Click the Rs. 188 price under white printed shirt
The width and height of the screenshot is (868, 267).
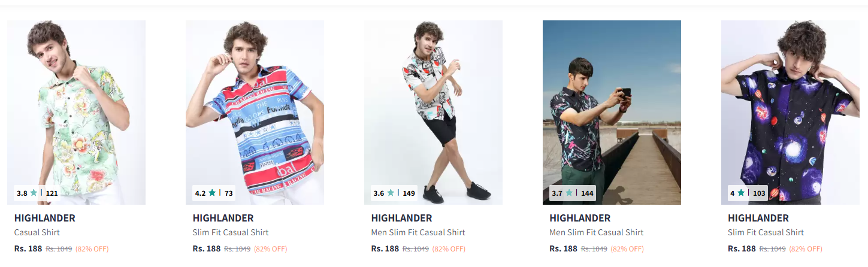coord(385,248)
